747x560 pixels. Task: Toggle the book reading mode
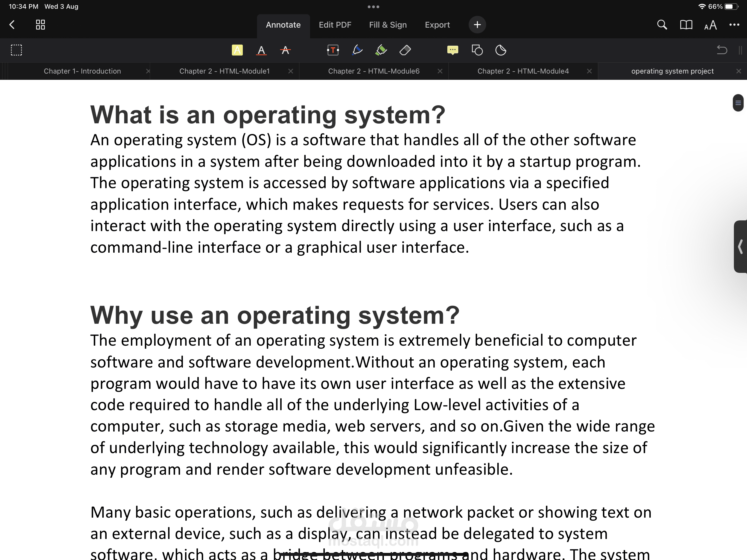(x=686, y=25)
